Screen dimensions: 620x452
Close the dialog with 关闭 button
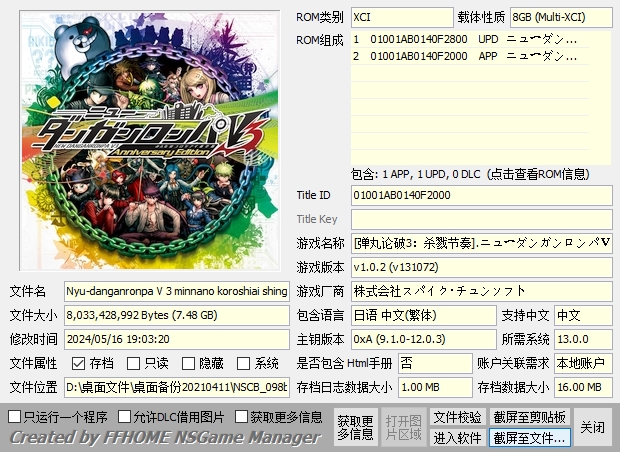coord(593,427)
